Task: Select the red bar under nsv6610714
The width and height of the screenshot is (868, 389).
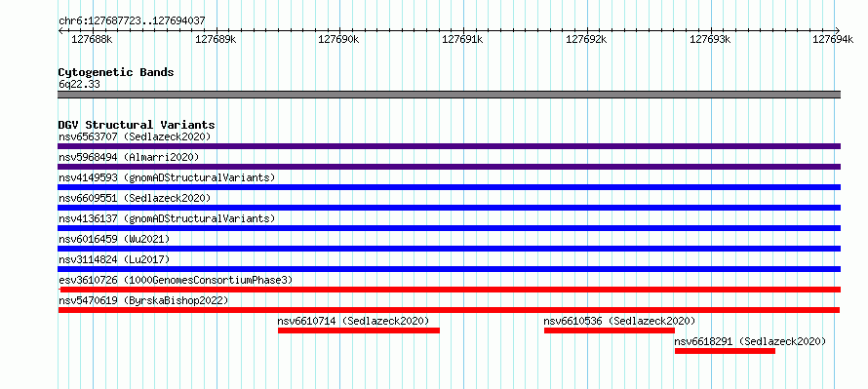Action: coord(359,331)
